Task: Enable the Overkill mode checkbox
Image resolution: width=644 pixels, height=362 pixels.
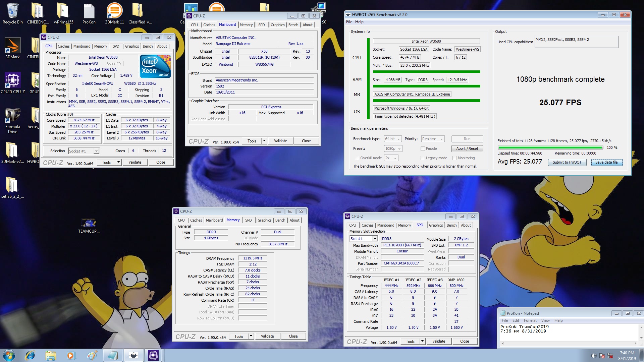Action: pos(357,158)
